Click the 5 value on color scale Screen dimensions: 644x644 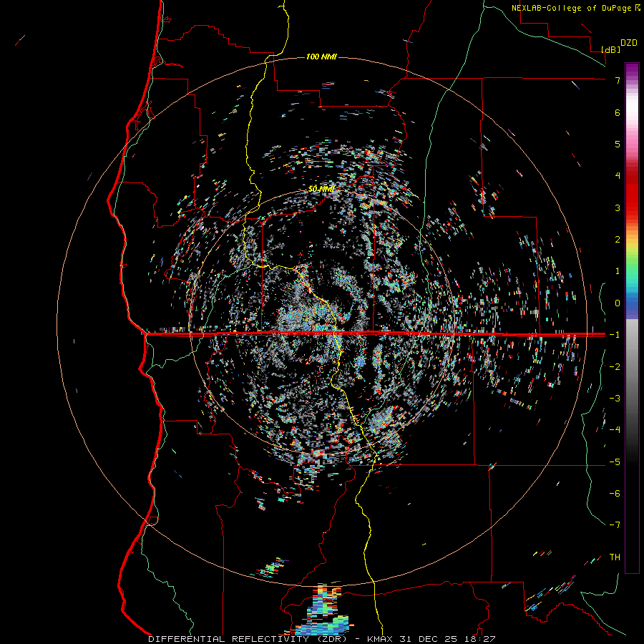(x=618, y=144)
